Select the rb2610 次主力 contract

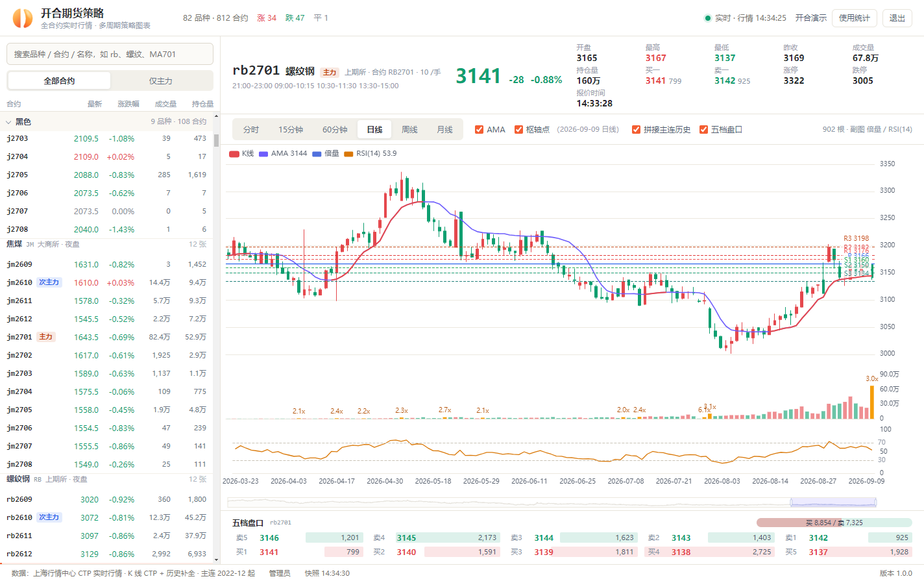107,517
